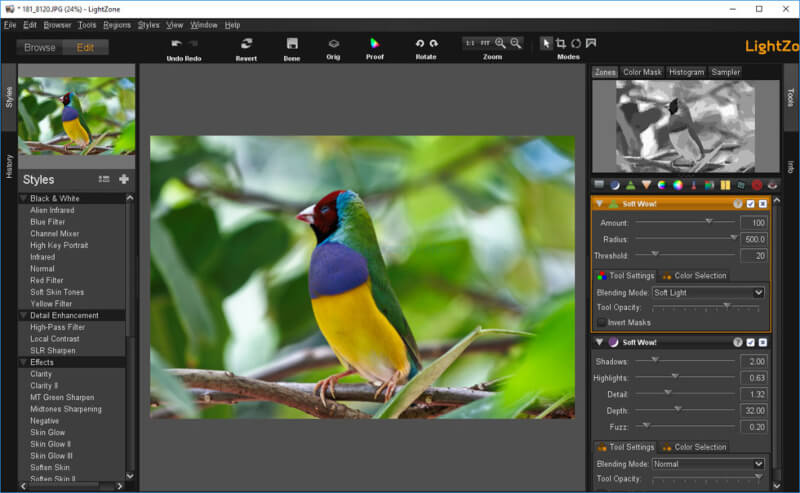The image size is (800, 493).
Task: Open the Styles menu
Action: (x=148, y=25)
